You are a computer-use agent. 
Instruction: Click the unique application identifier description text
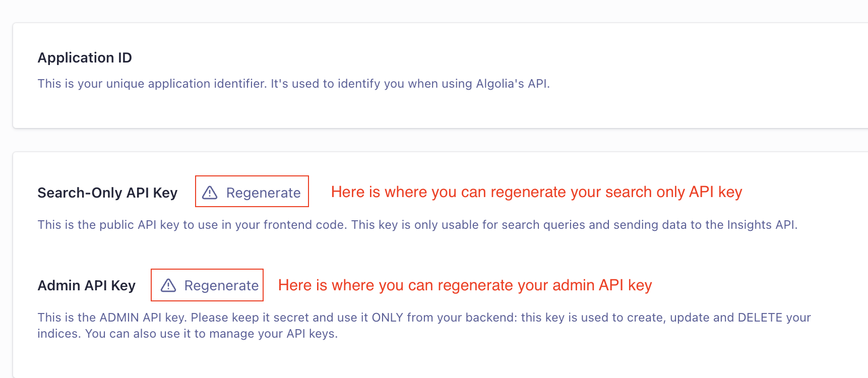click(x=293, y=84)
